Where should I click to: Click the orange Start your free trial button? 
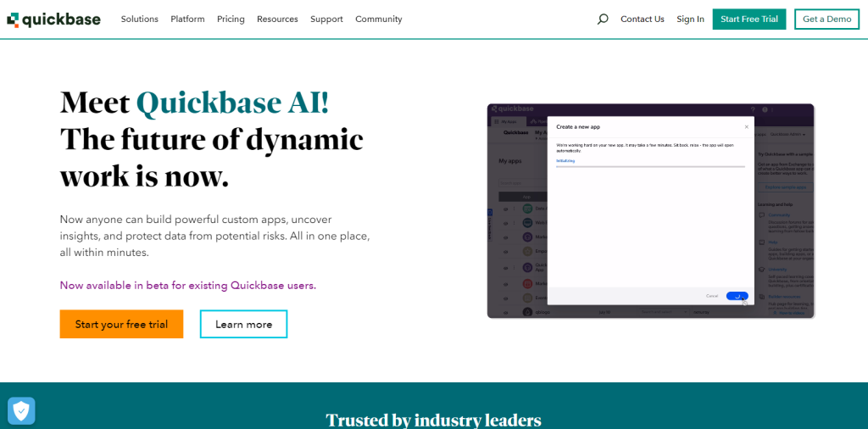(x=121, y=324)
